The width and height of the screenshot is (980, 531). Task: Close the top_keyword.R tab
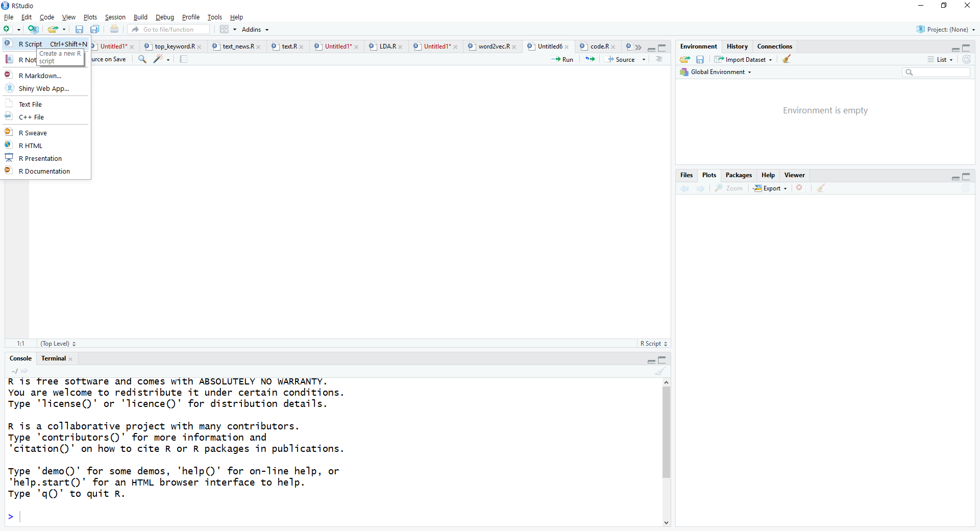pyautogui.click(x=199, y=47)
